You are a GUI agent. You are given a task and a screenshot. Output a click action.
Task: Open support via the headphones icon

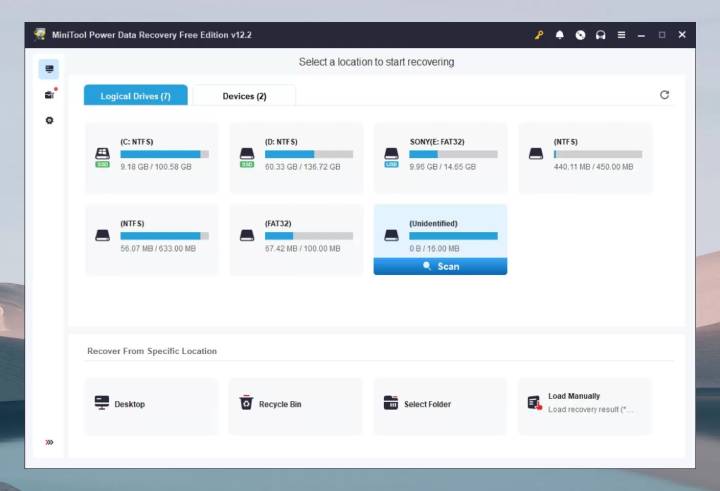tap(600, 35)
